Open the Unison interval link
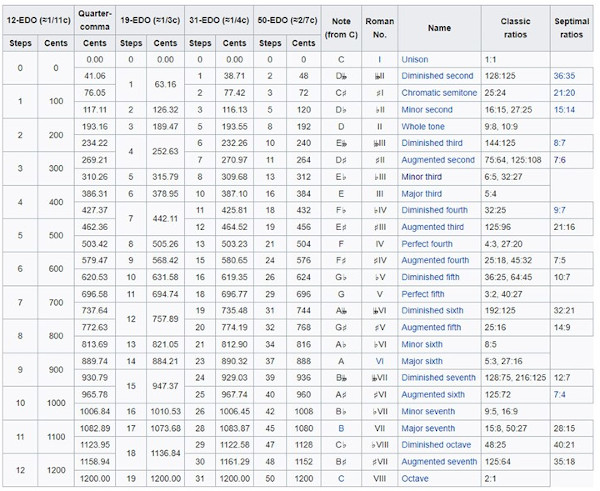 (415, 60)
